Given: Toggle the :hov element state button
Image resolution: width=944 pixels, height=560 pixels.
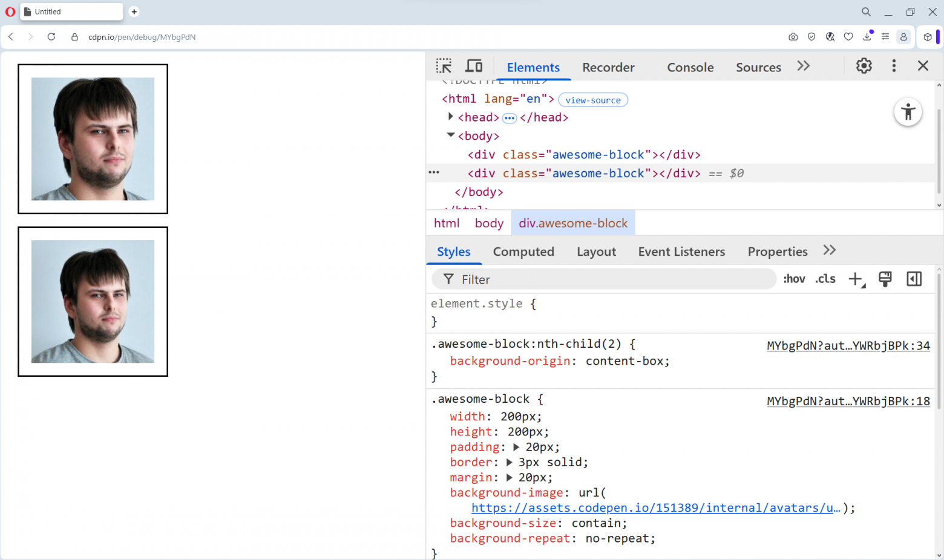Looking at the screenshot, I should click(x=794, y=279).
